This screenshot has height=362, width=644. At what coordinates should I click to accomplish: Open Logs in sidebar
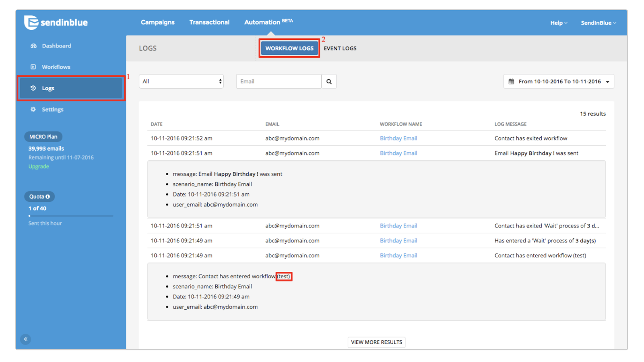tap(70, 88)
